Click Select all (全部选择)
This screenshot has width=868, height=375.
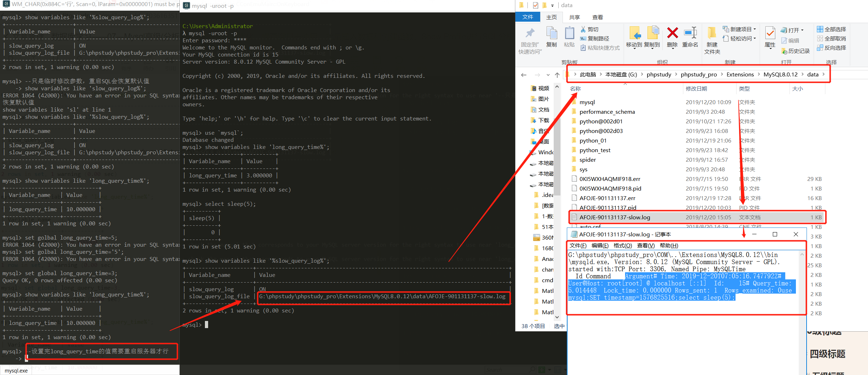coord(831,29)
